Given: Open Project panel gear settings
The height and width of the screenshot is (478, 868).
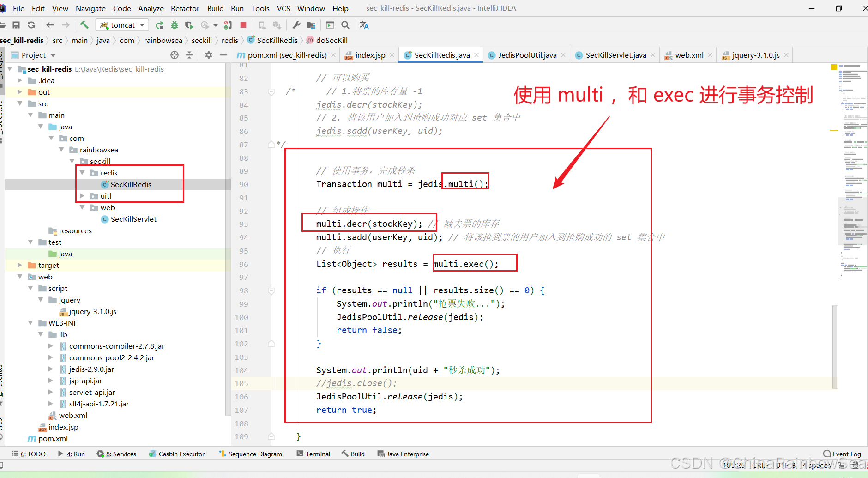Looking at the screenshot, I should point(209,55).
